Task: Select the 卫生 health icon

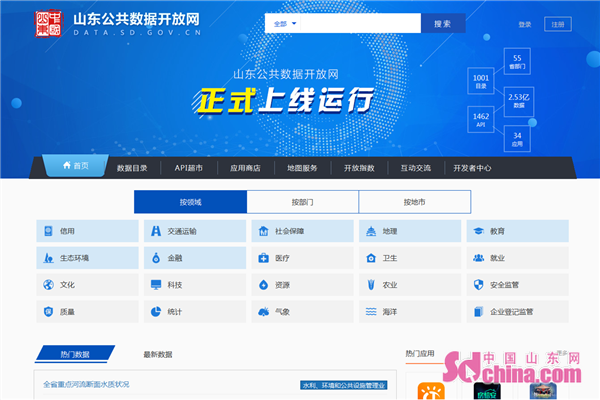Action: [371, 258]
